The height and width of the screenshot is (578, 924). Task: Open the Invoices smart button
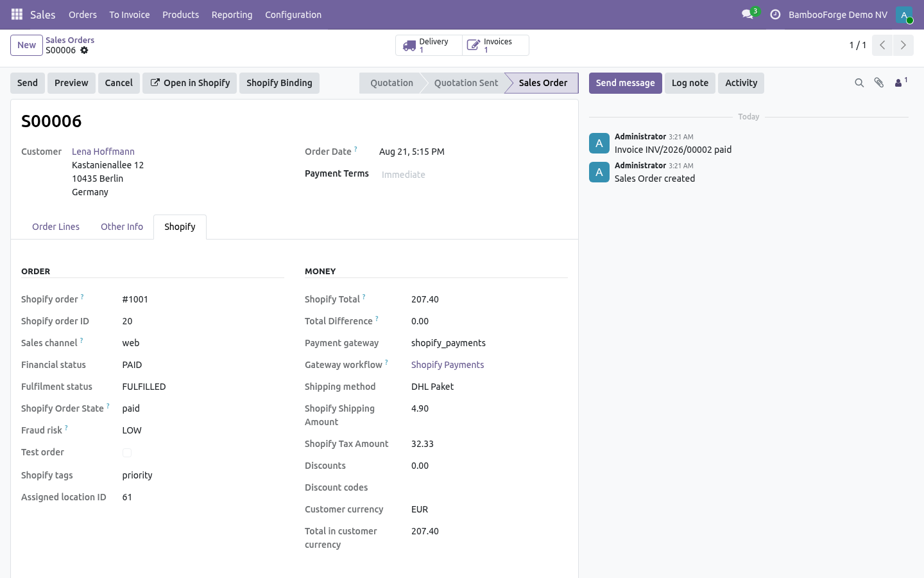(x=495, y=46)
